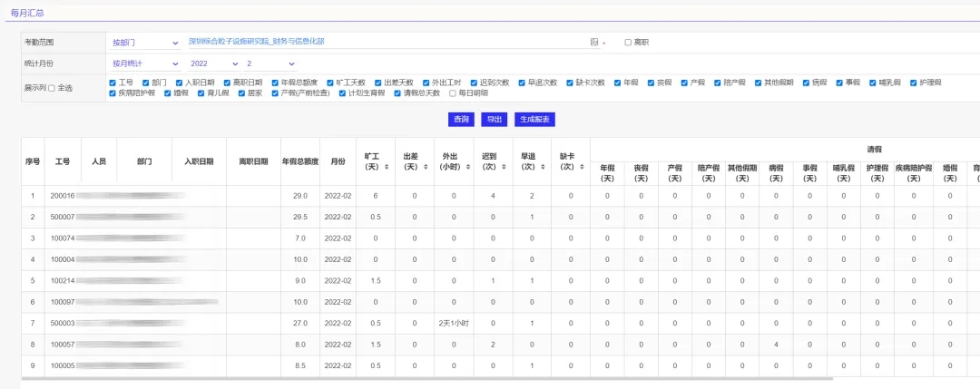This screenshot has width=980, height=389.
Task: Open the 按部门 scope dropdown
Action: 145,43
